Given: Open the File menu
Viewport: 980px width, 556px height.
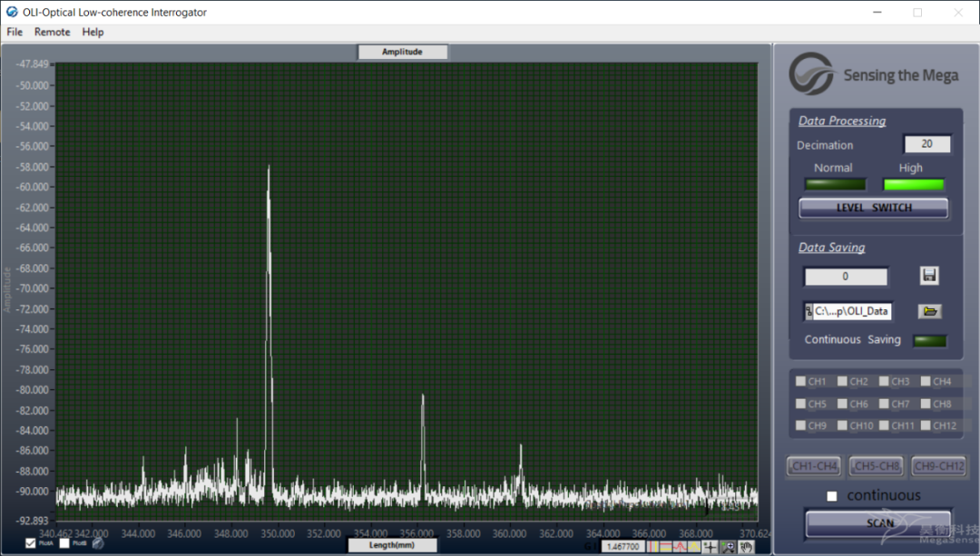Looking at the screenshot, I should click(x=15, y=32).
